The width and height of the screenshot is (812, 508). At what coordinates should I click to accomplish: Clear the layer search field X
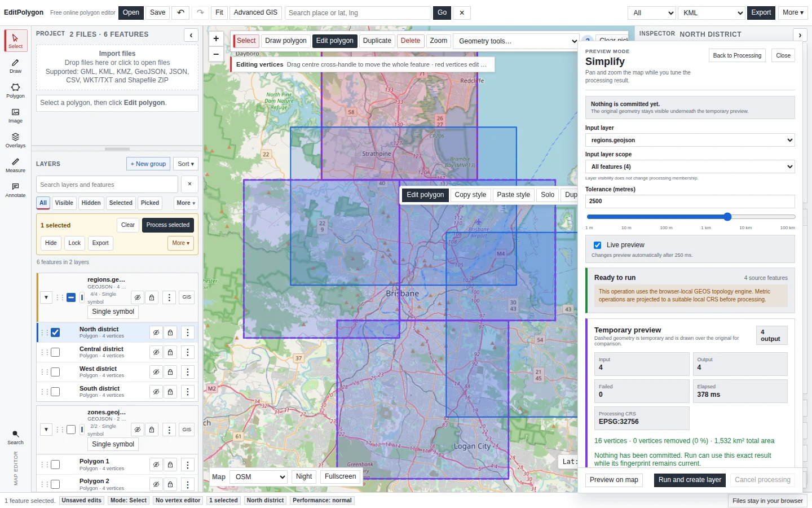[x=190, y=184]
